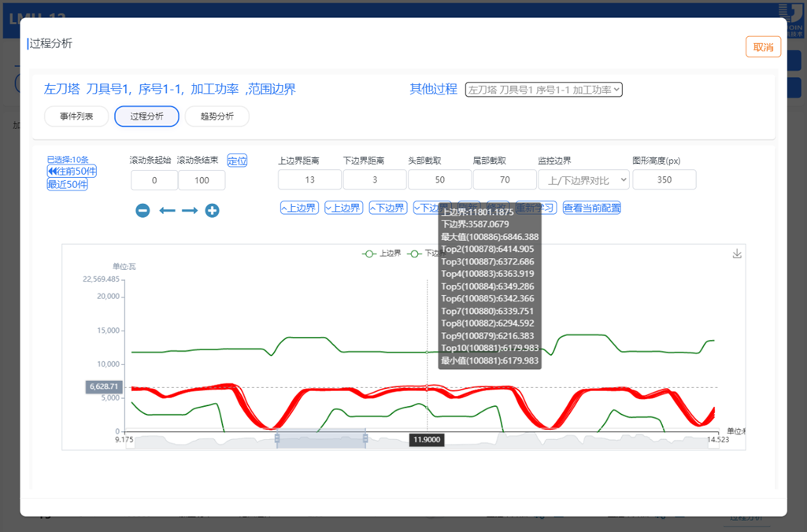Screen dimensions: 807x532
Task: Click the 滚动条结束 input field
Action: 202,180
